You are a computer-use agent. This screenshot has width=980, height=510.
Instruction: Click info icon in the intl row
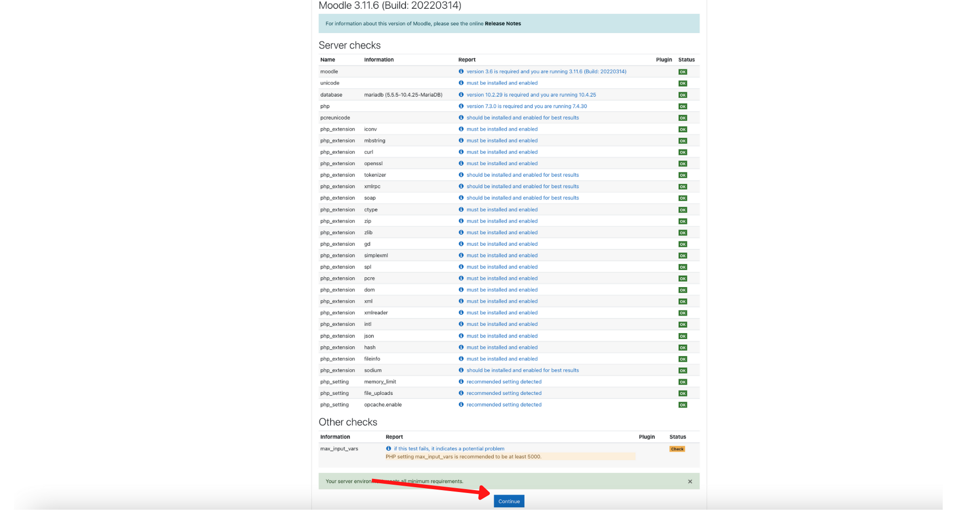pyautogui.click(x=461, y=324)
